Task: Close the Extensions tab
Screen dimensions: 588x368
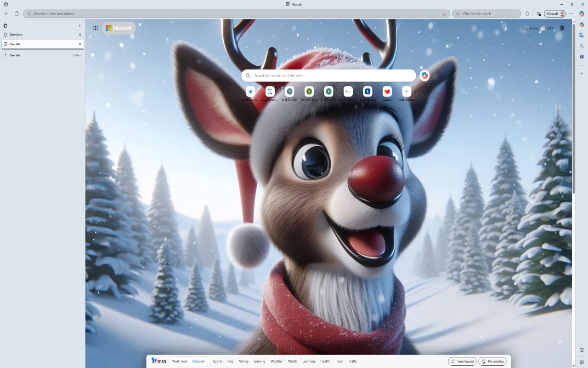Action: (x=80, y=34)
